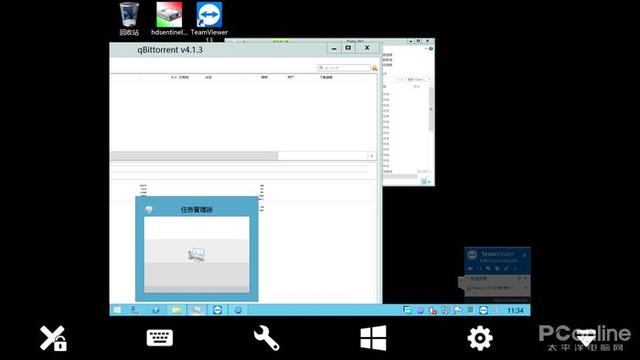Tap the close-session X icon in bottom toolbar
The height and width of the screenshot is (360, 640).
pyautogui.click(x=53, y=338)
